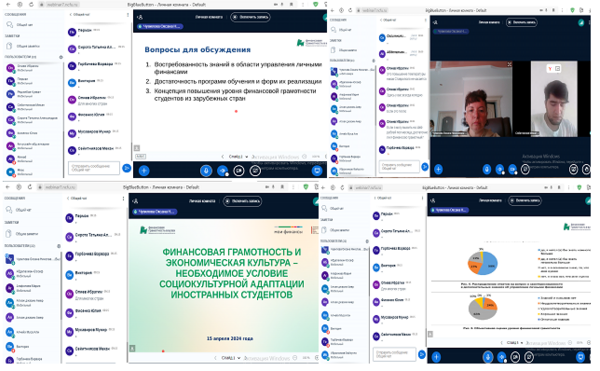Toggle audio button in the webcam window
Screen dimensions: 600x371
500,169
